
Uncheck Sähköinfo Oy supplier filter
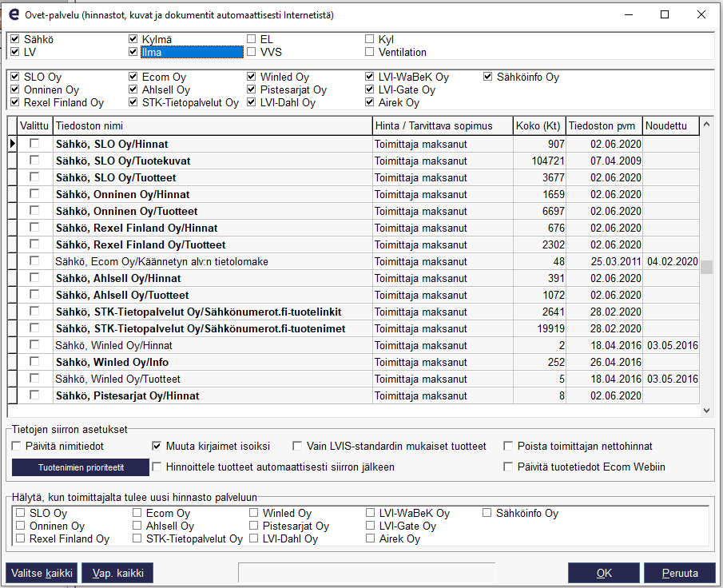(488, 77)
